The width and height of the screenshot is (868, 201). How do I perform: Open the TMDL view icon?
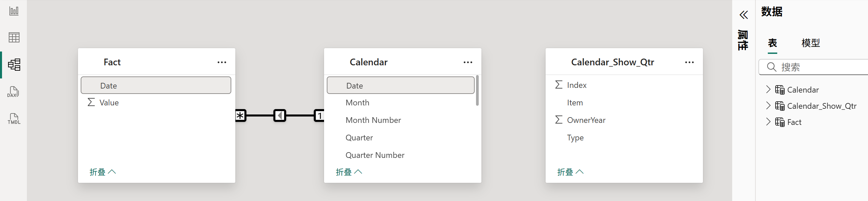pos(14,119)
